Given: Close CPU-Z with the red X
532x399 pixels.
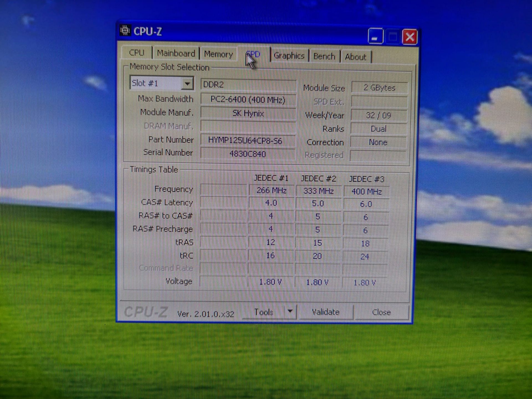Looking at the screenshot, I should tap(410, 37).
